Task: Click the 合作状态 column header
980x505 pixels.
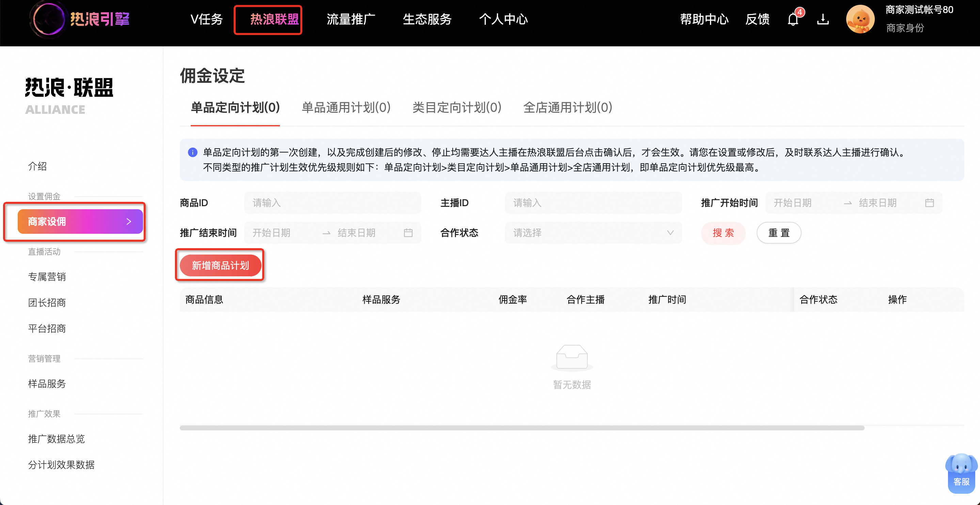Action: [819, 300]
